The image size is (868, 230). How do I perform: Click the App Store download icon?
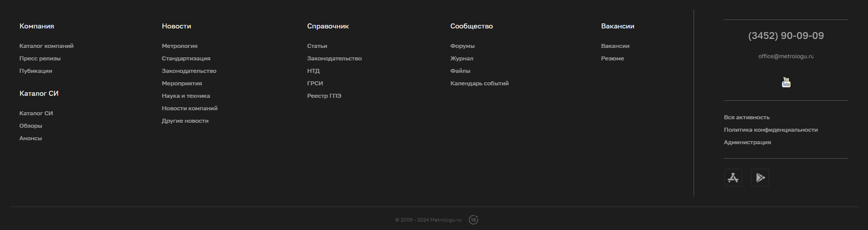click(x=733, y=178)
